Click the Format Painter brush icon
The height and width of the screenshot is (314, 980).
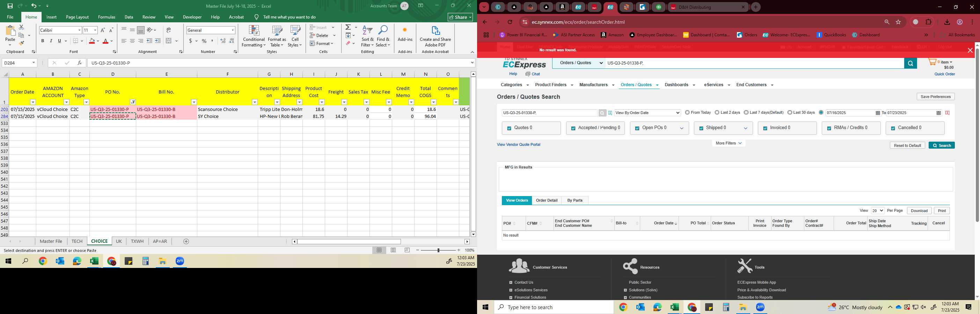coord(22,43)
